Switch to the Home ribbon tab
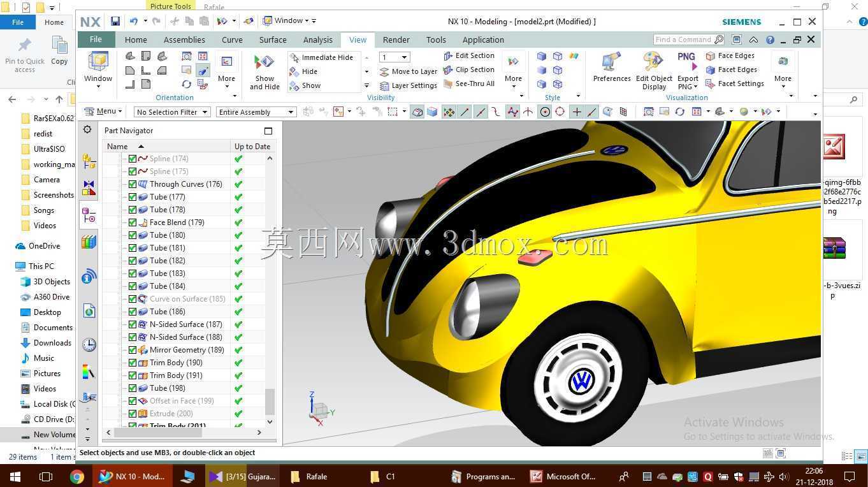 point(136,40)
